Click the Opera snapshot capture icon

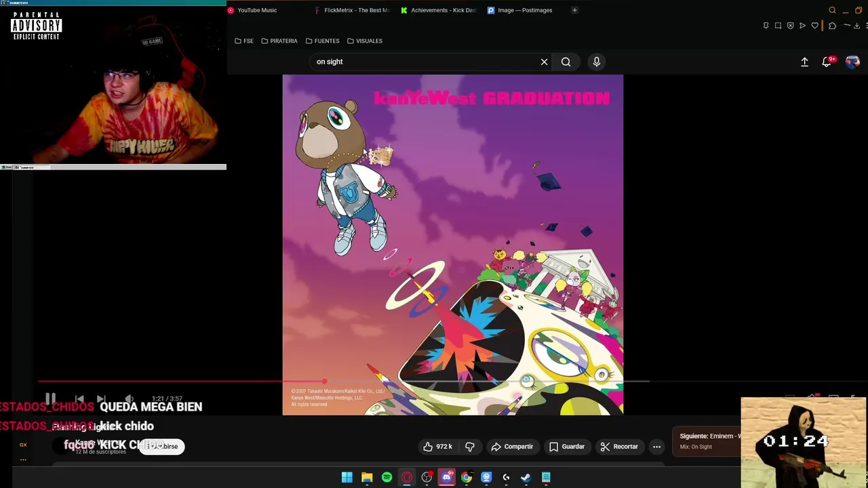[x=778, y=26]
